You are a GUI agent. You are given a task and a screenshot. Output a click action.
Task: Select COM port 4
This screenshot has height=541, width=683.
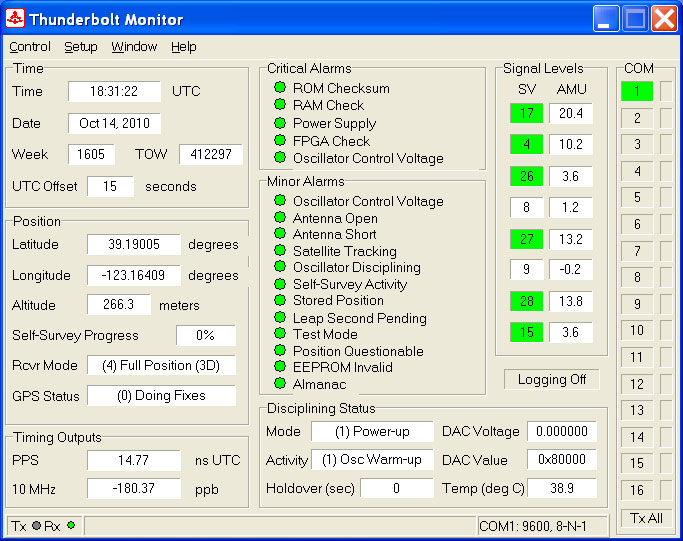click(x=637, y=171)
